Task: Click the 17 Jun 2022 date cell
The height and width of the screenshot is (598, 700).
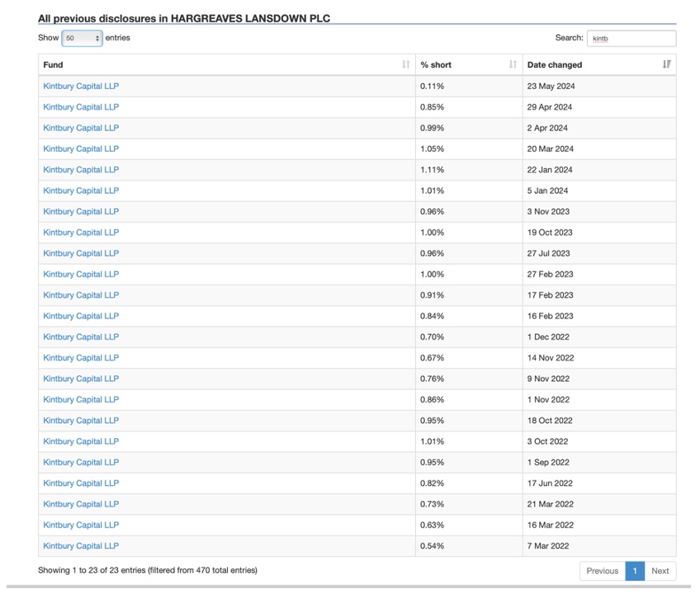Action: [x=599, y=483]
